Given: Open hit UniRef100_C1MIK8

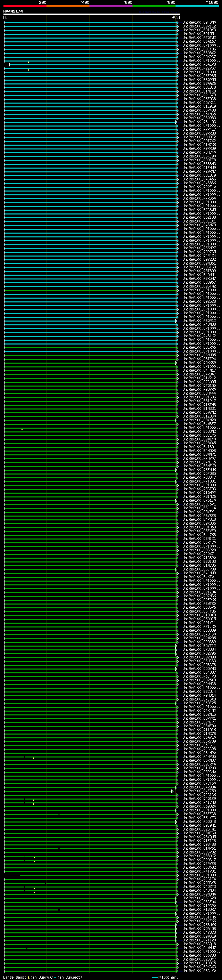Looking at the screenshot, I should tap(199, 91).
